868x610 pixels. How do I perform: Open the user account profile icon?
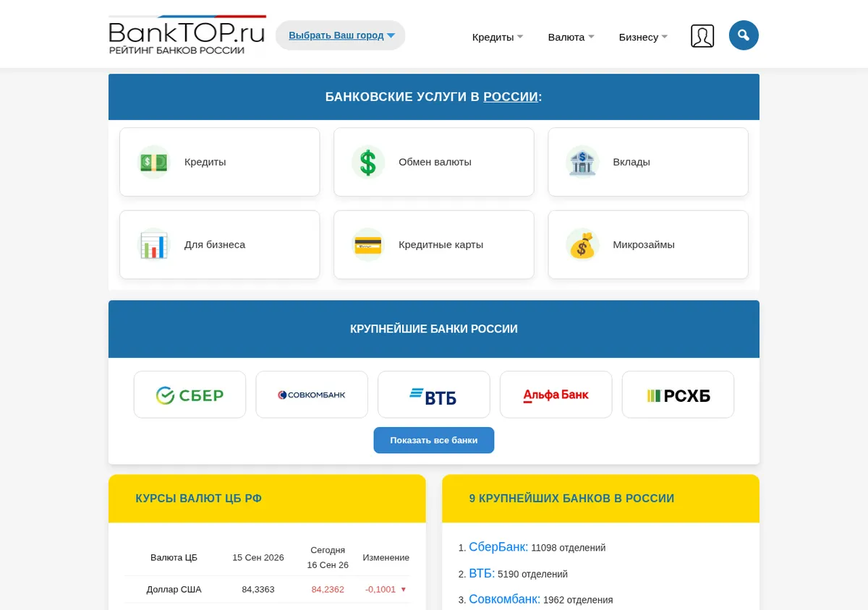(x=702, y=36)
